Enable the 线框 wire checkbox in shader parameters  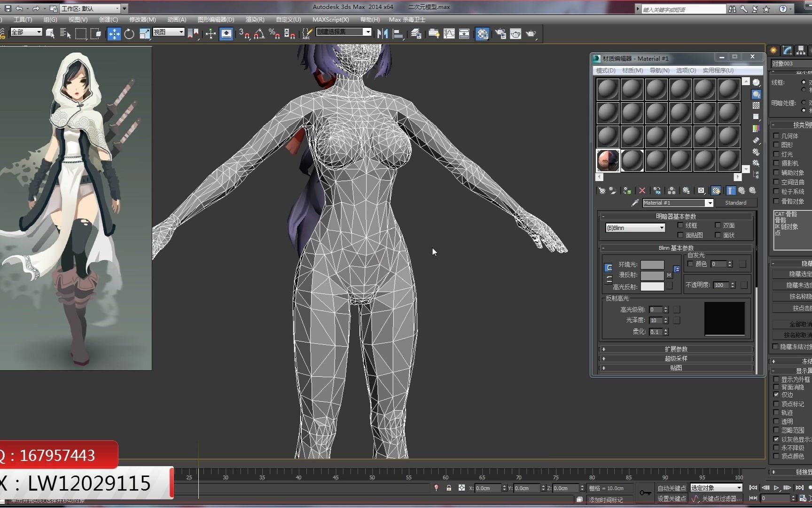(x=680, y=225)
